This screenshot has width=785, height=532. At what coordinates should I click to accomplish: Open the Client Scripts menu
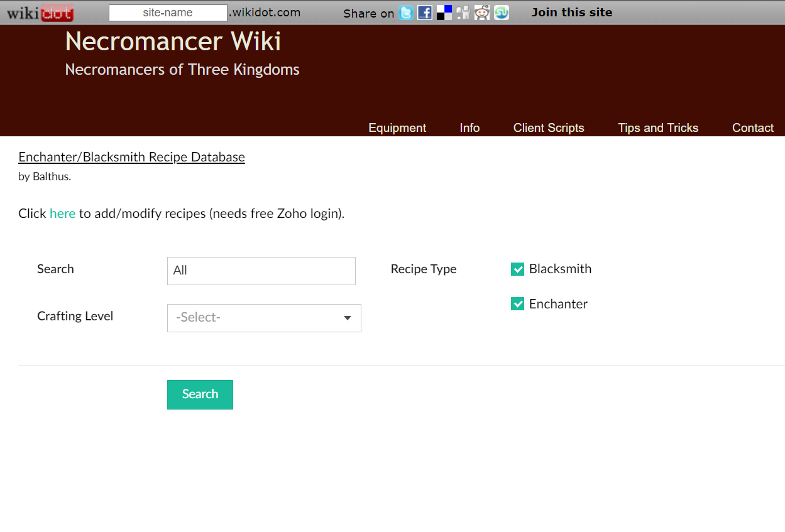[x=549, y=128]
